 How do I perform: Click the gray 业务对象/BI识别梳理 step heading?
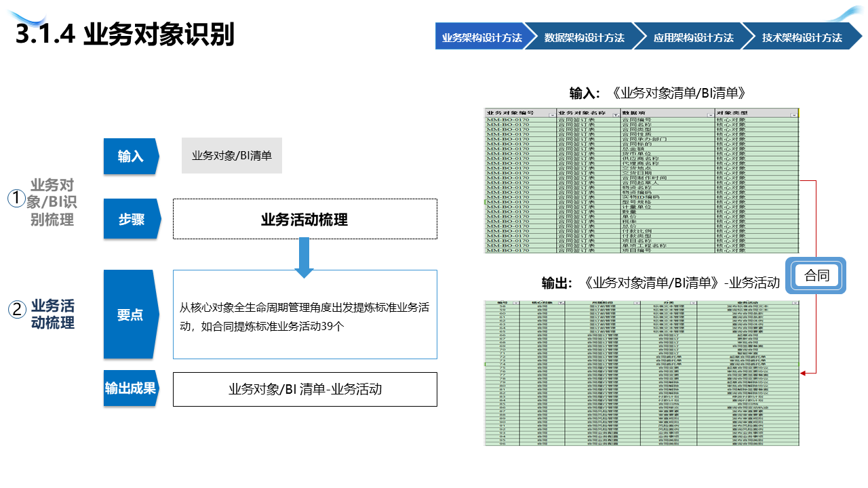pos(52,202)
